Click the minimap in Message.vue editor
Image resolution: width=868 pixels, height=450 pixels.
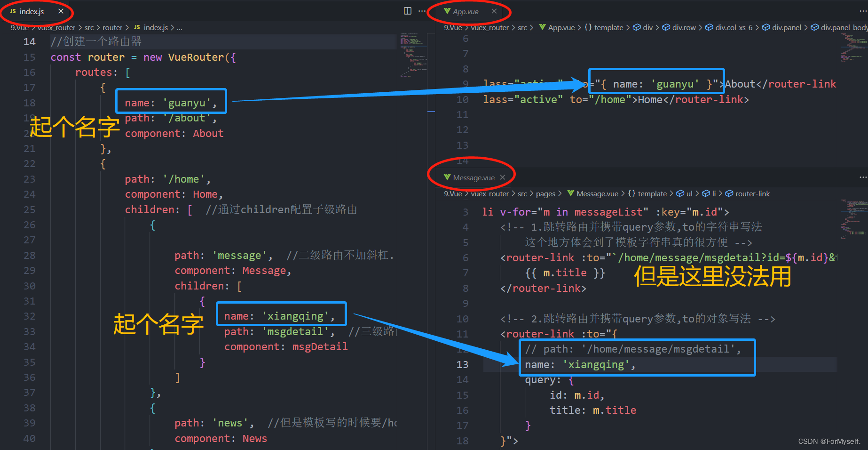(x=854, y=219)
